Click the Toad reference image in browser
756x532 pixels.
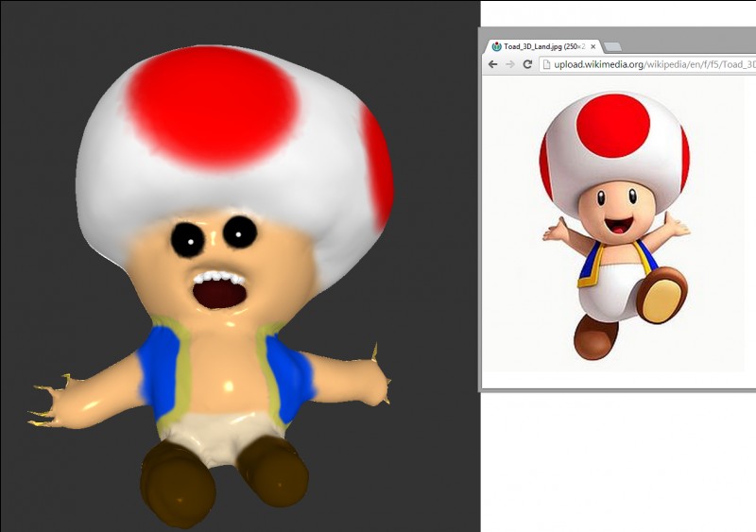[x=613, y=224]
